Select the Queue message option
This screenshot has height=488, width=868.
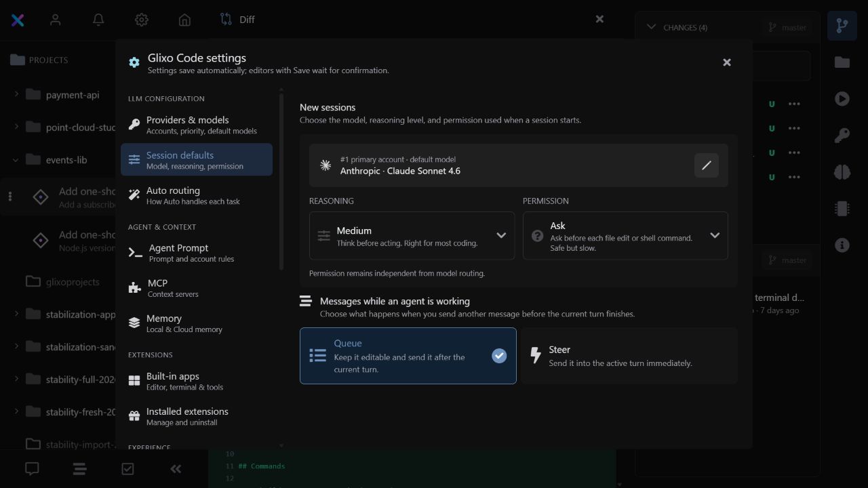tap(408, 356)
